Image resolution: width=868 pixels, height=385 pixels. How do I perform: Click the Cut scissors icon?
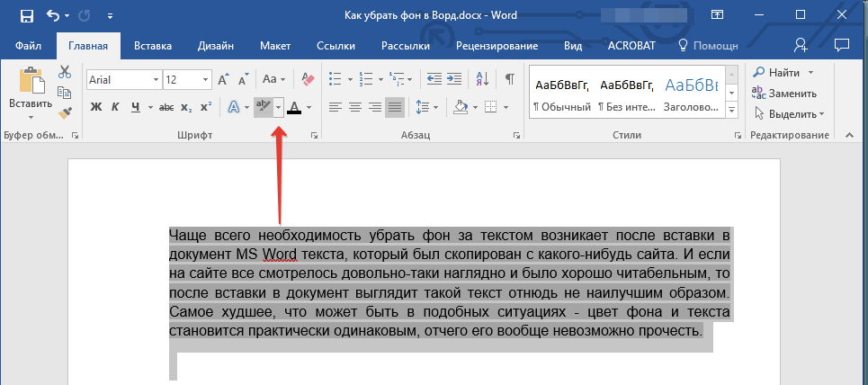65,73
